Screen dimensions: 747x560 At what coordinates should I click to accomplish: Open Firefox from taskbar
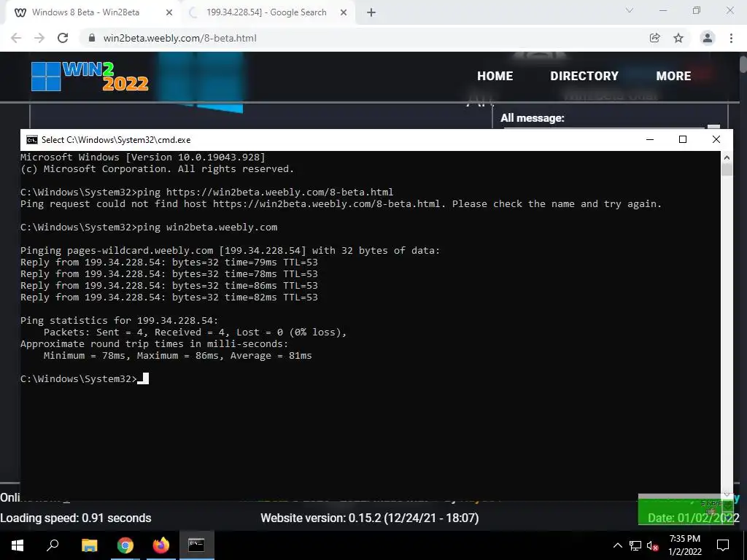click(161, 545)
